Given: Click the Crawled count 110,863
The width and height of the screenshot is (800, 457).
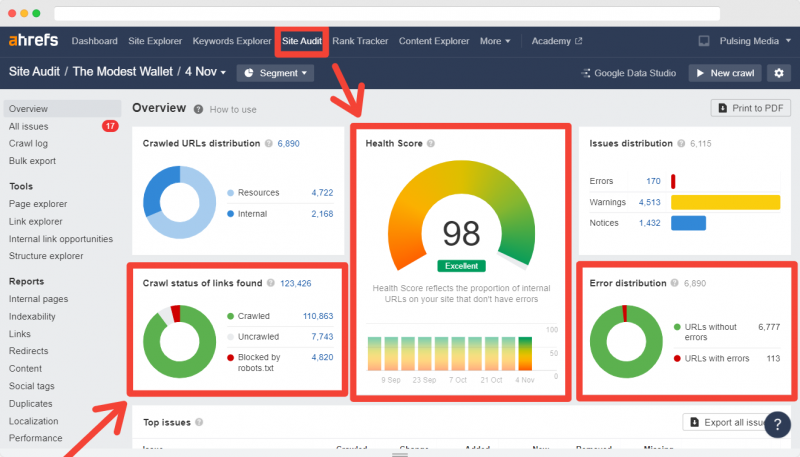Looking at the screenshot, I should tap(318, 316).
